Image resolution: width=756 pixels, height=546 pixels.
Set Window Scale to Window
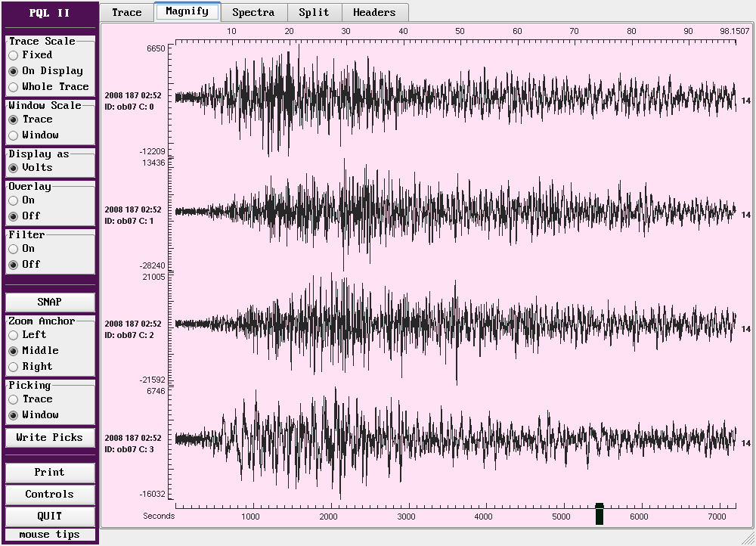click(x=14, y=135)
